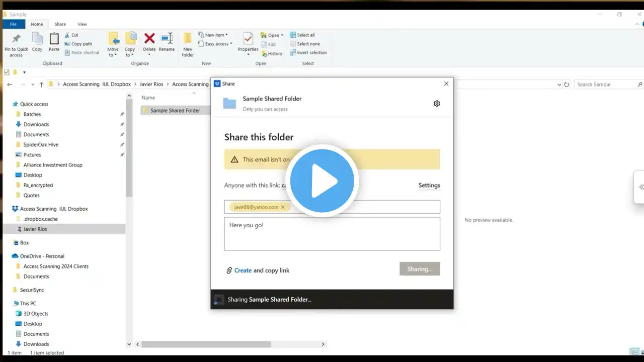Click the Settings link in the Share dialog
The width and height of the screenshot is (644, 362).
click(429, 186)
